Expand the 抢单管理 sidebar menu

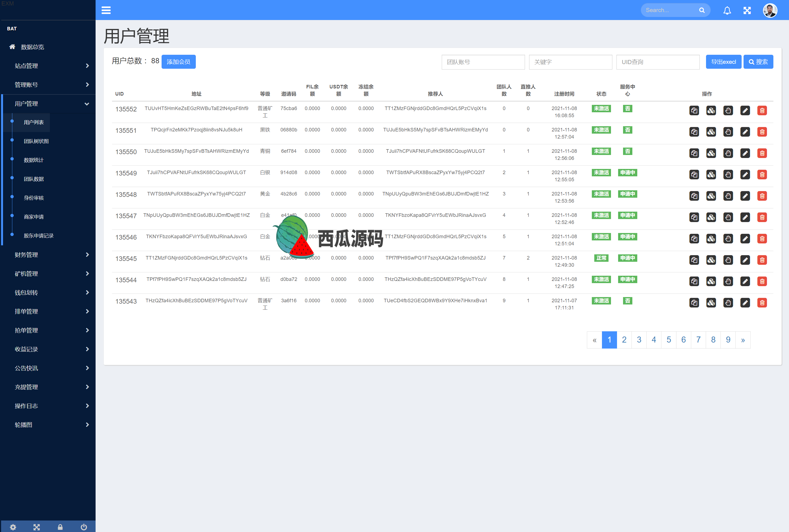coord(48,330)
